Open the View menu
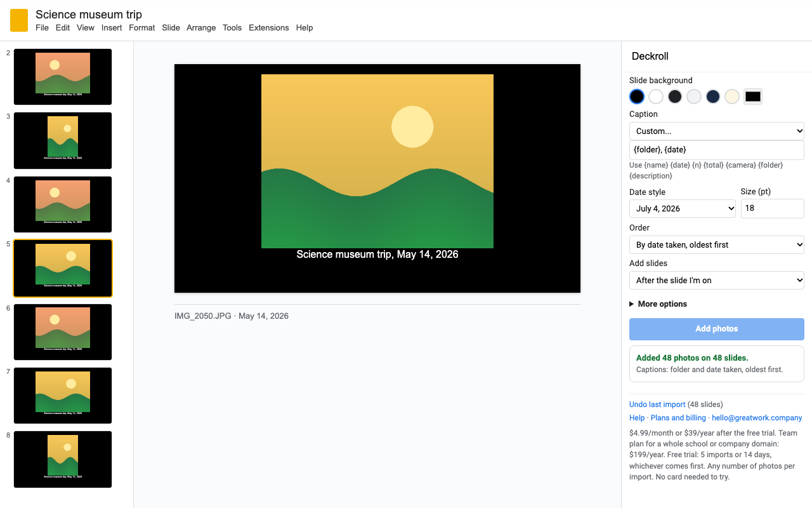This screenshot has height=508, width=812. pyautogui.click(x=86, y=28)
